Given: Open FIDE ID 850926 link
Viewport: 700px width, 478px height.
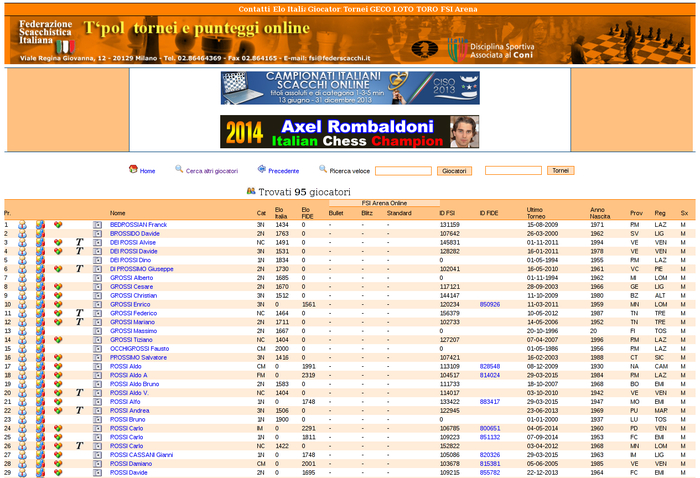Looking at the screenshot, I should 490,304.
